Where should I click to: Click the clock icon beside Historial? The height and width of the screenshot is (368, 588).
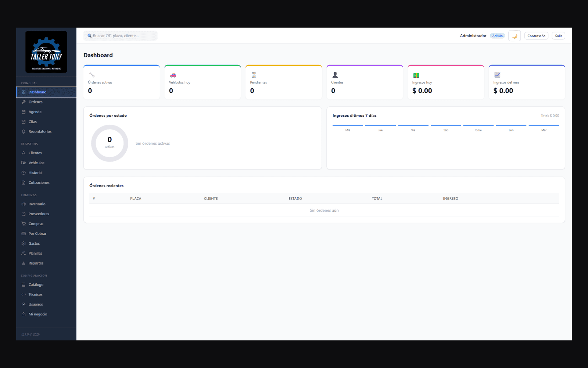tap(24, 173)
